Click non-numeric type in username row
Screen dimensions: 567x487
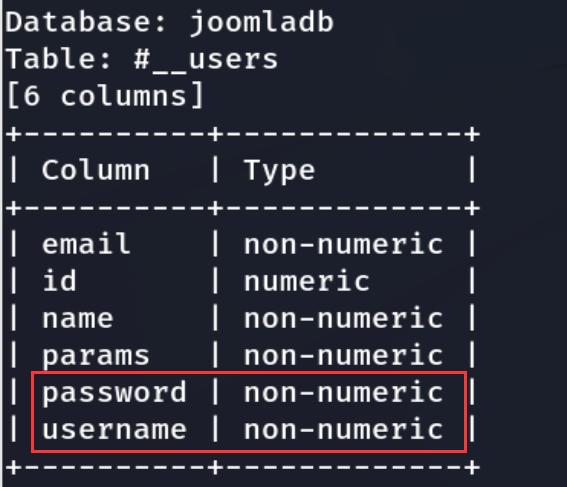click(x=344, y=430)
